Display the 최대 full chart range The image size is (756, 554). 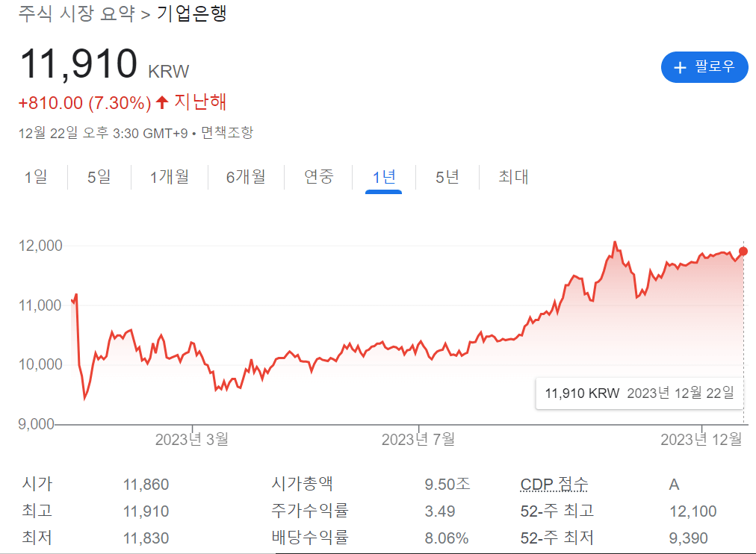click(x=512, y=177)
